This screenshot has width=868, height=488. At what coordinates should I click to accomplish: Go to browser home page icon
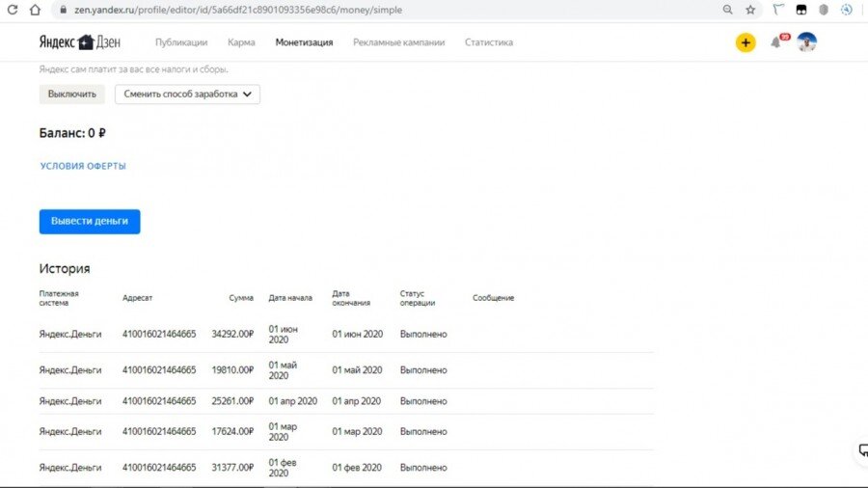[x=35, y=10]
